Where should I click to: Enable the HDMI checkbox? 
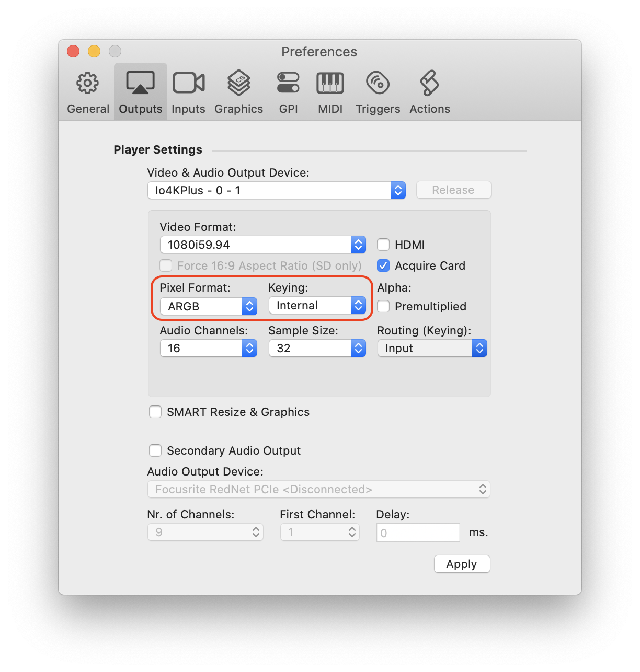click(383, 245)
